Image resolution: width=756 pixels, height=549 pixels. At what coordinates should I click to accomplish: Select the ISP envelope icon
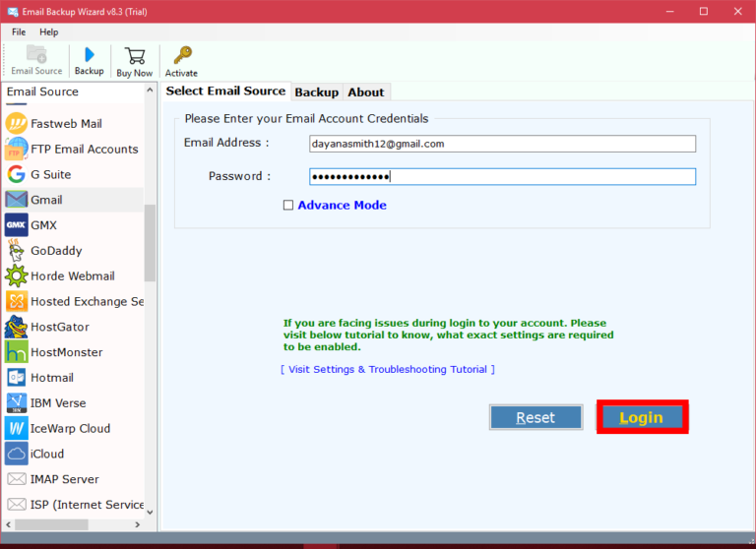[16, 504]
